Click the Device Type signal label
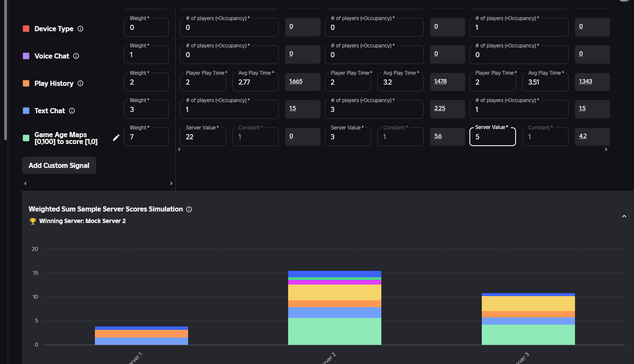Image resolution: width=634 pixels, height=364 pixels. pos(54,29)
